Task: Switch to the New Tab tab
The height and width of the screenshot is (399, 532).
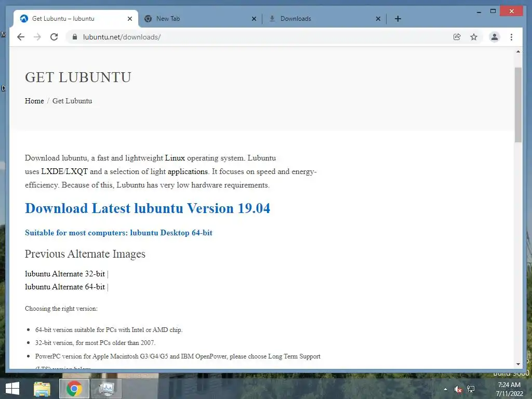Action: [x=200, y=19]
